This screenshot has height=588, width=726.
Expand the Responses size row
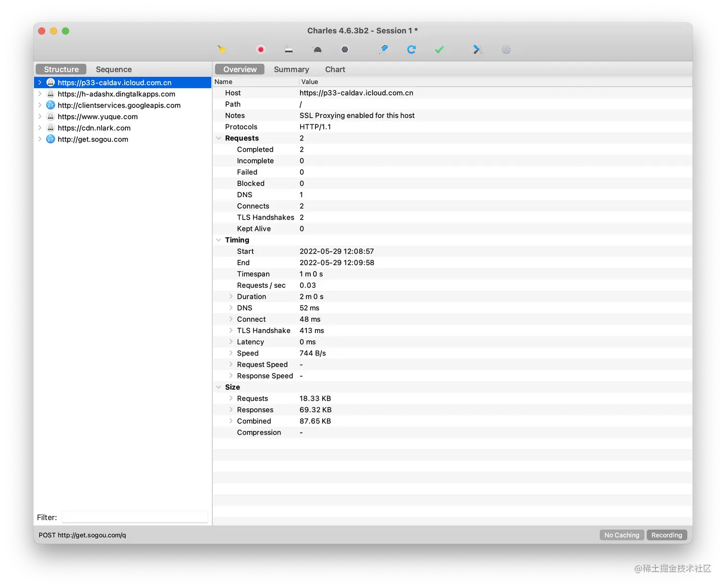(231, 410)
